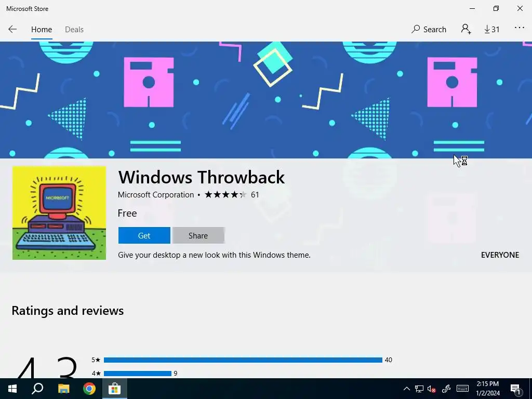Close the Microsoft Store window
Viewport: 532px width, 399px height.
[520, 8]
